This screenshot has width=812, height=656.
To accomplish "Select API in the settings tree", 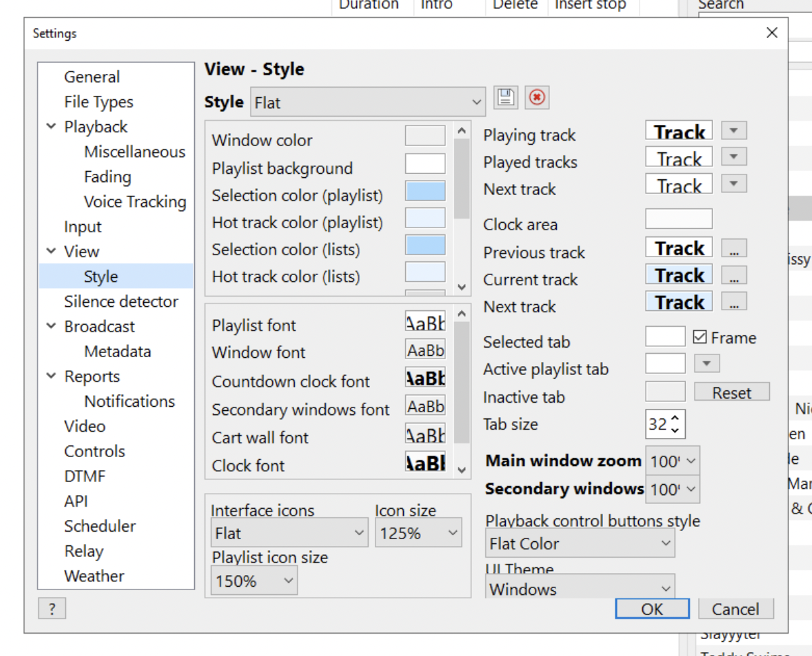I will tap(75, 501).
